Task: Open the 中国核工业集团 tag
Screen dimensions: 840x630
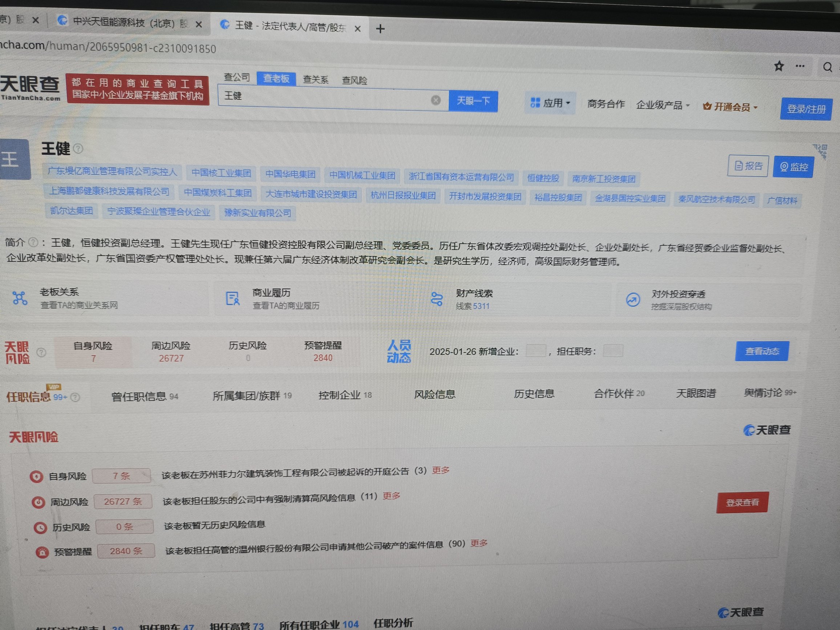Action: 221,173
